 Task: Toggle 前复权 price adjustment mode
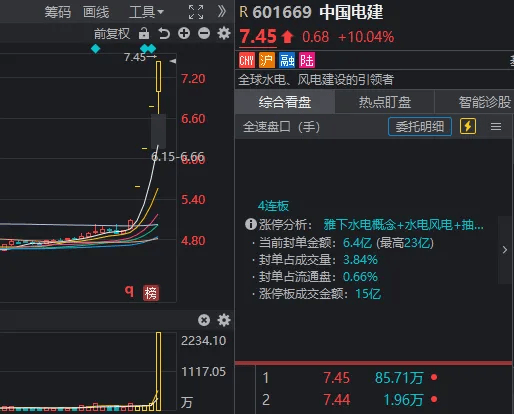coord(112,34)
